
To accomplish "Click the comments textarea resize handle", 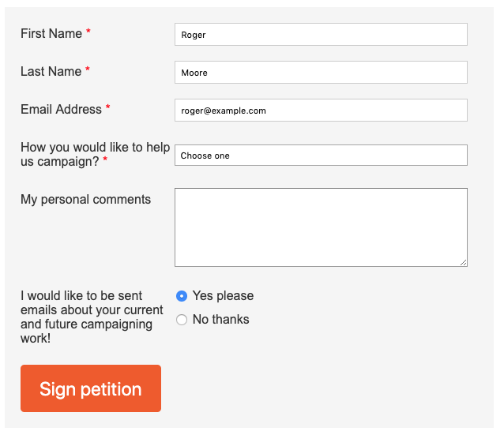I will [463, 262].
